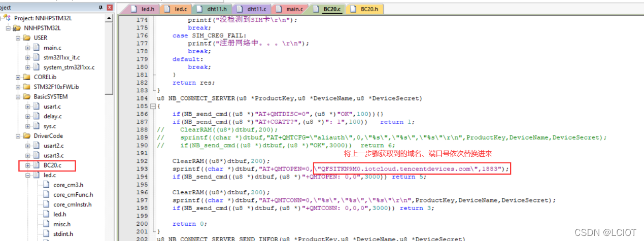Click the file icon next to usart.c
Screen dimensions: 644x241
37,107
